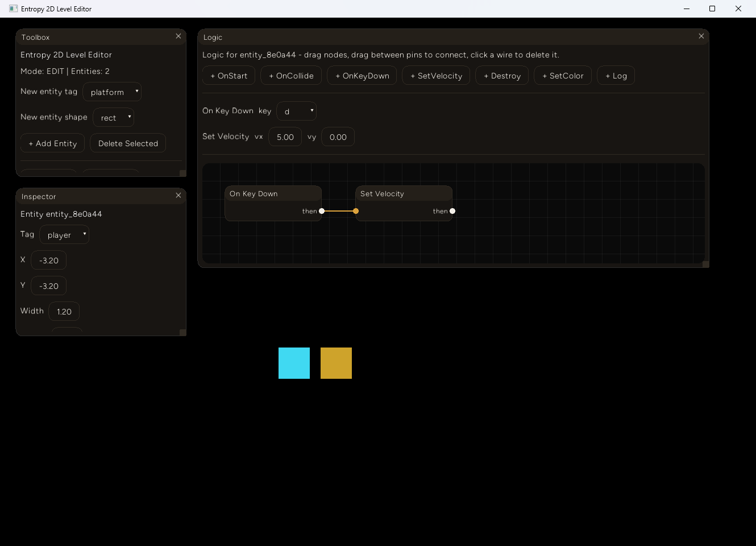This screenshot has height=546, width=756.
Task: Click the Inspector panel resize grip
Action: pyautogui.click(x=183, y=333)
